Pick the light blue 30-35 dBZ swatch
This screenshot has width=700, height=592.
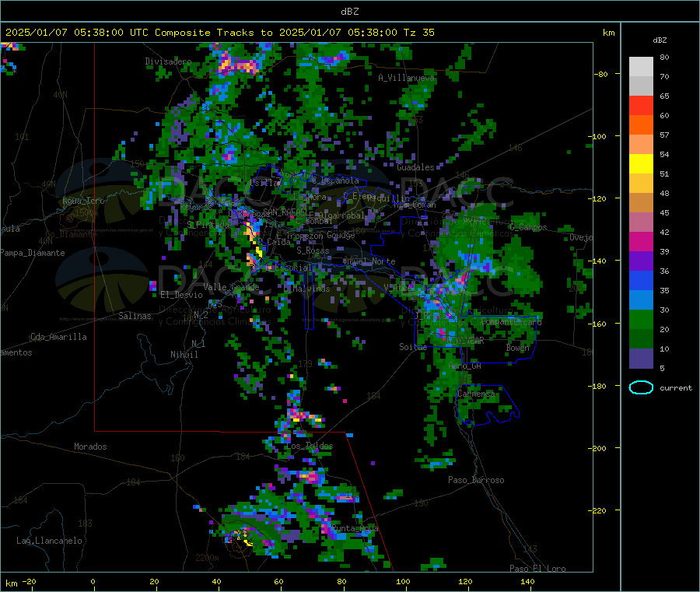pyautogui.click(x=641, y=300)
